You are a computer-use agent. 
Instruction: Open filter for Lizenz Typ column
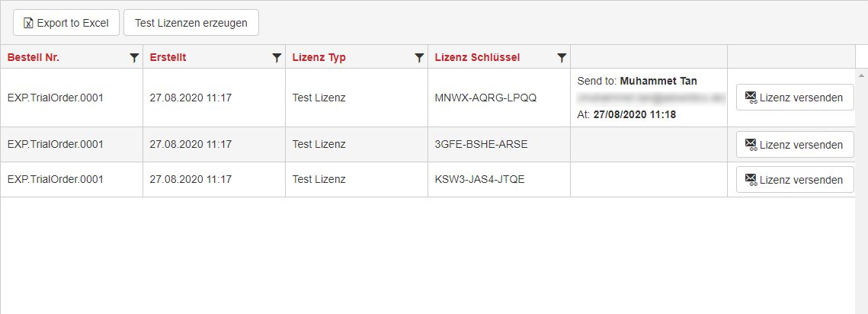(x=419, y=58)
